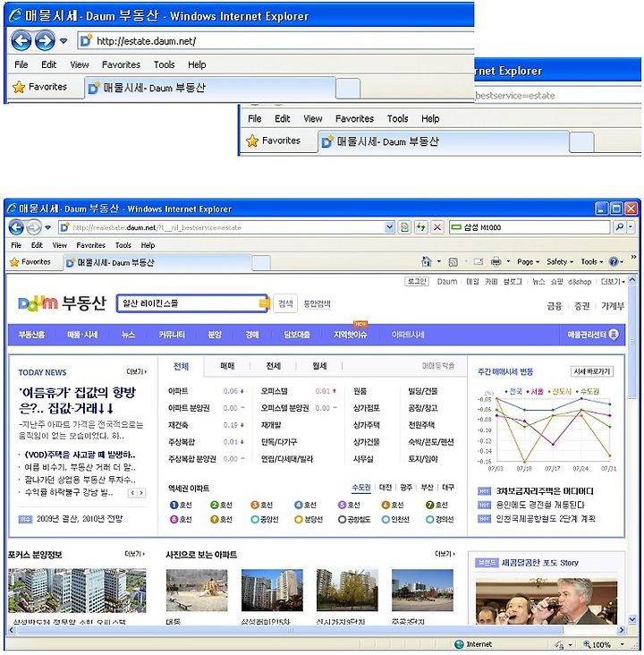Go back using main window's Back arrow
Image resolution: width=644 pixels, height=655 pixels.
16,227
